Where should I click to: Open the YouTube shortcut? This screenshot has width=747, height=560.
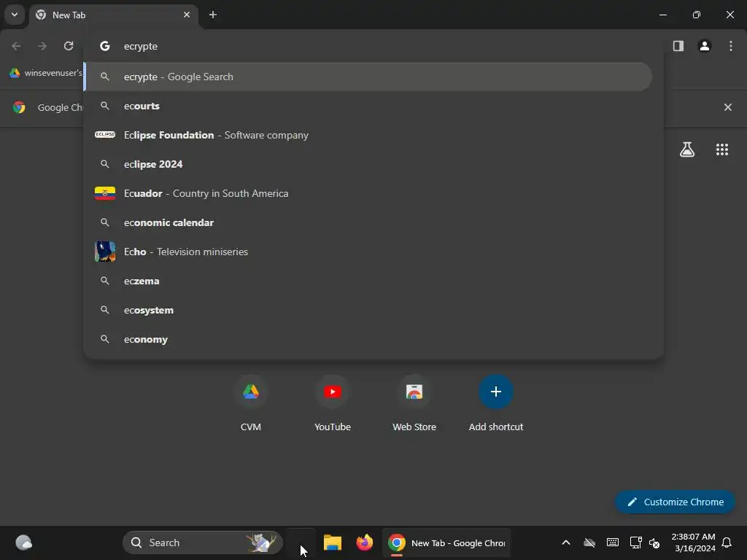coord(333,403)
